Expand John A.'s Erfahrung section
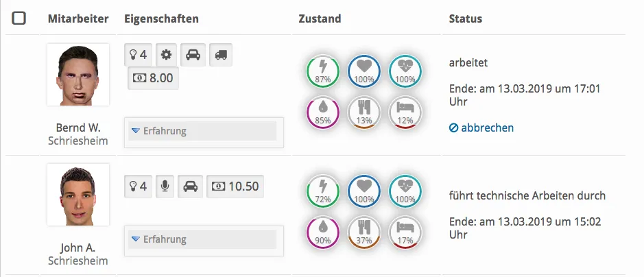Image resolution: width=644 pixels, height=277 pixels. [159, 239]
